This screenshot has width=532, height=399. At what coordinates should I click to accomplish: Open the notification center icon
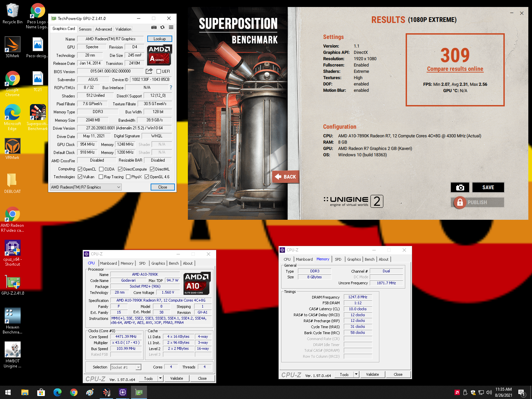(x=521, y=393)
